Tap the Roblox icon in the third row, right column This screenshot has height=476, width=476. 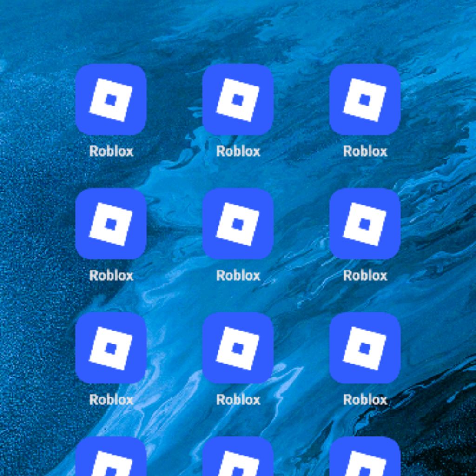[x=365, y=348]
